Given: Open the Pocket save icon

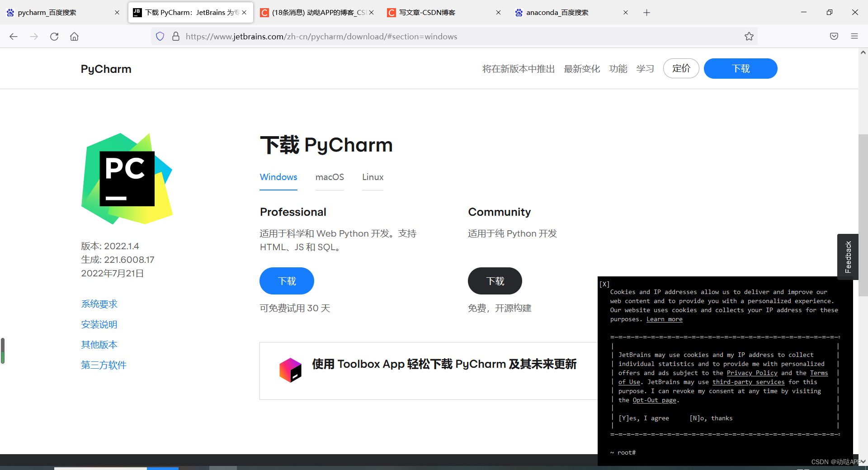Looking at the screenshot, I should [x=834, y=37].
